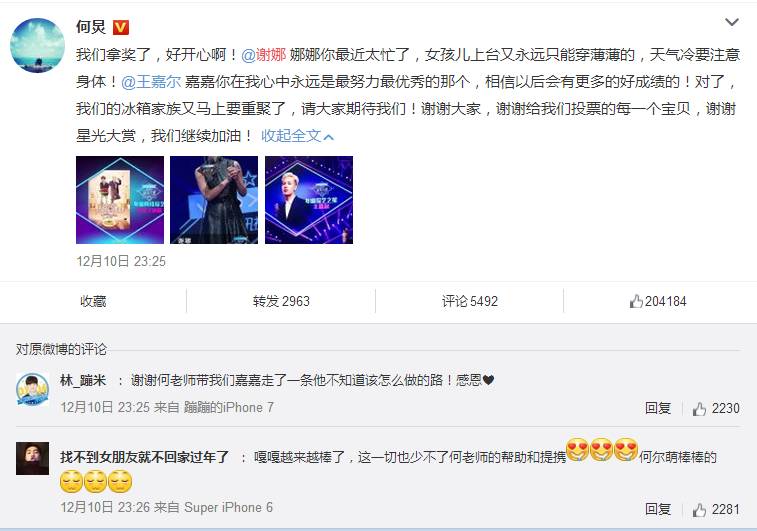Like the post with 204184 thumbs-up

(658, 301)
